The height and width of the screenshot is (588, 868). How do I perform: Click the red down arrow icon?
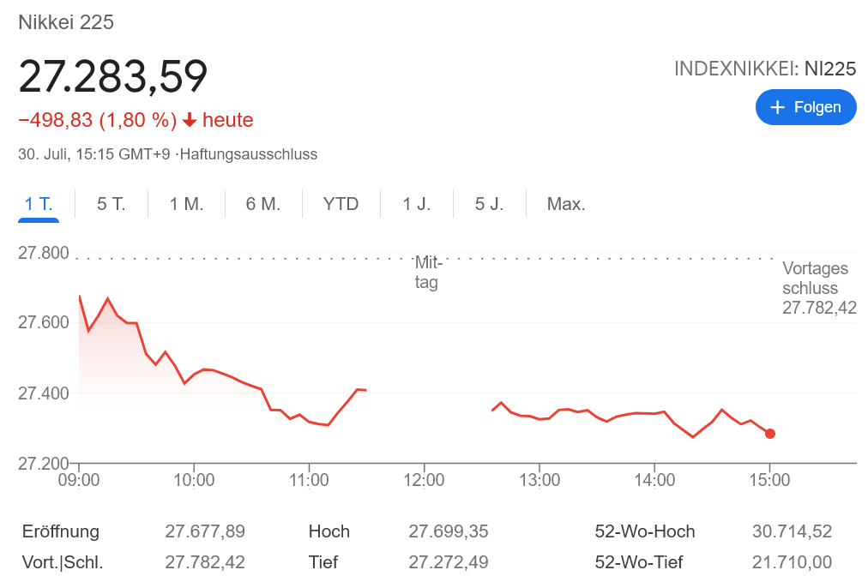(190, 121)
